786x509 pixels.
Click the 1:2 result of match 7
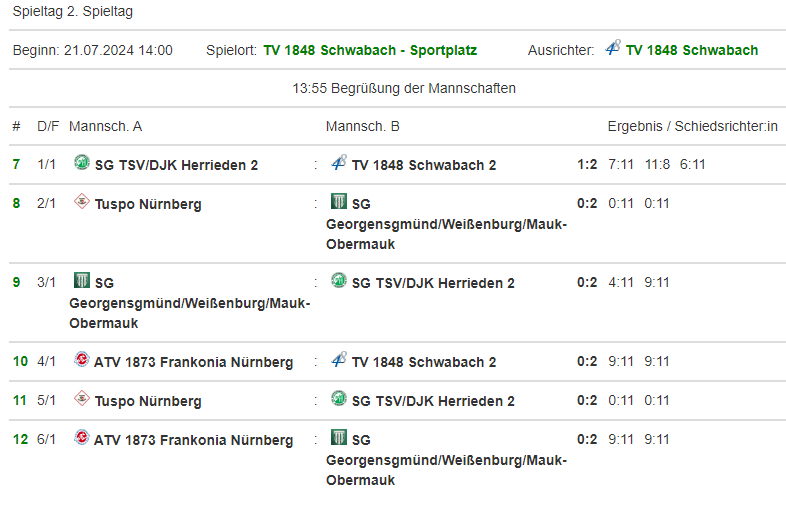[x=587, y=164]
